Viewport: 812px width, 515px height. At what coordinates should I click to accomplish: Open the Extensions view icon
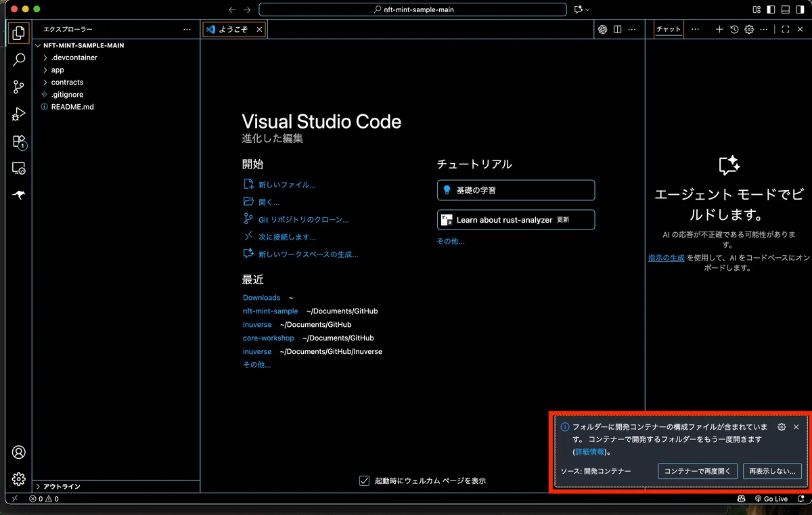click(x=19, y=141)
